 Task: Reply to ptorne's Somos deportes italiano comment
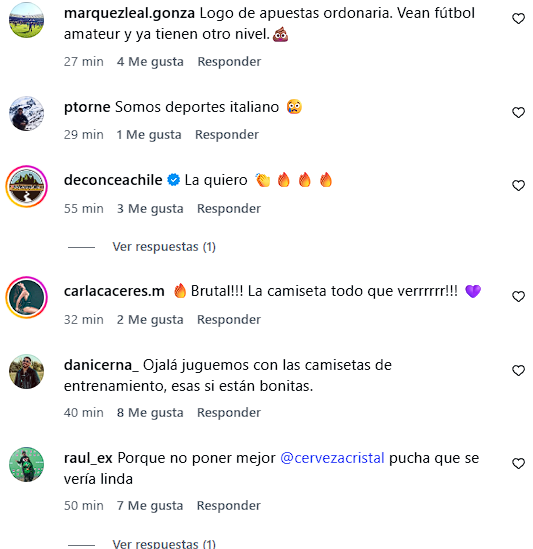tap(227, 134)
